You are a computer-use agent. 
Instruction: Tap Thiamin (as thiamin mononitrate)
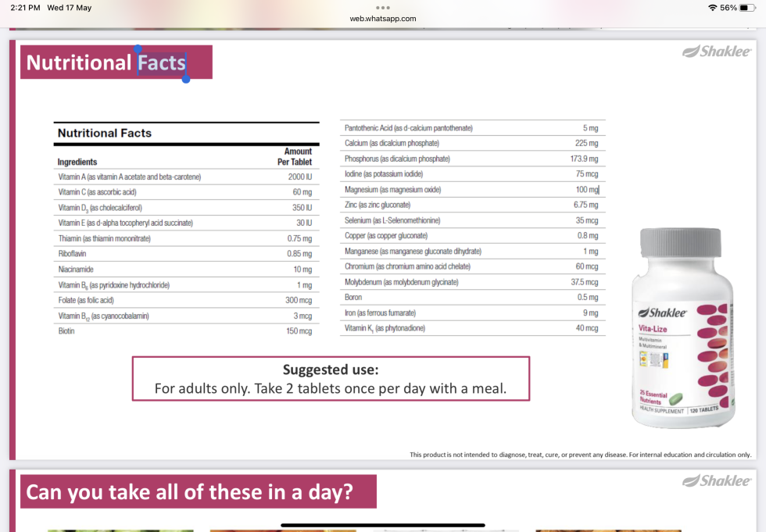(105, 239)
